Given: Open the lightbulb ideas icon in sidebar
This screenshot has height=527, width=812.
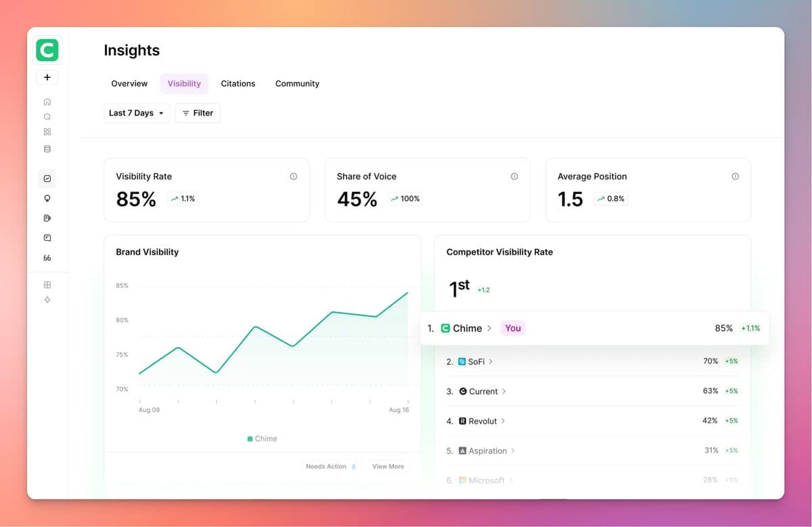Looking at the screenshot, I should (x=47, y=198).
